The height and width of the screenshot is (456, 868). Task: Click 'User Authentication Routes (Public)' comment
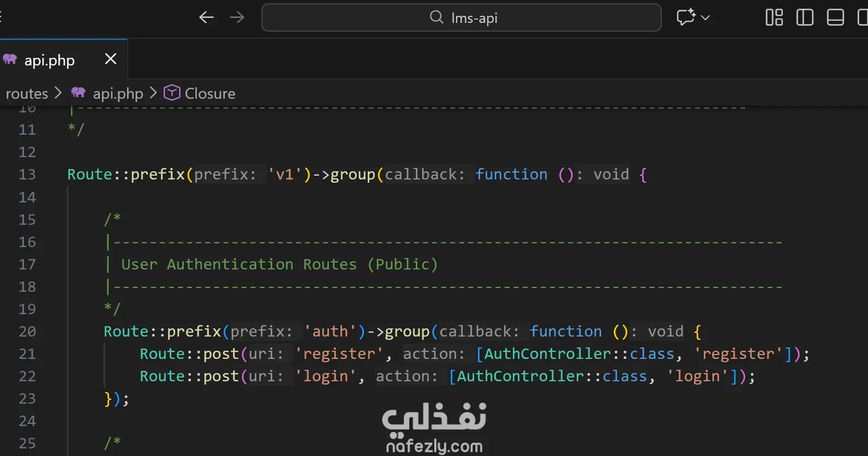click(279, 265)
